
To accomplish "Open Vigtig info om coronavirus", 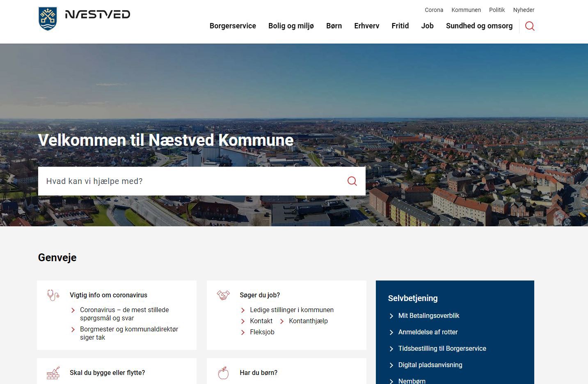I will tap(108, 295).
